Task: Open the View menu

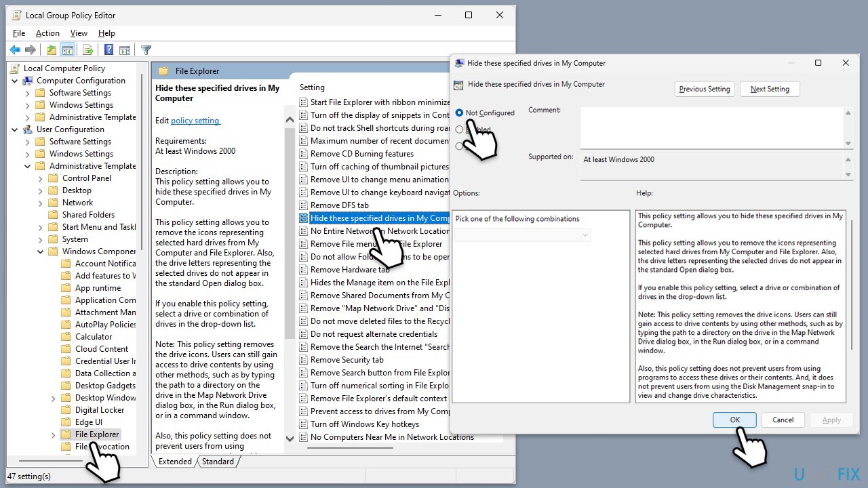Action: pos(79,33)
